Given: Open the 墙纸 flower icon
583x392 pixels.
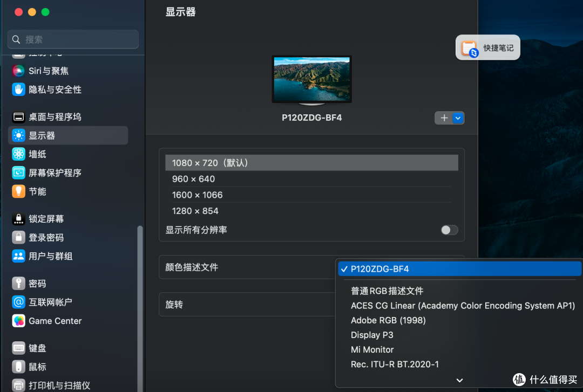Looking at the screenshot, I should [x=18, y=154].
